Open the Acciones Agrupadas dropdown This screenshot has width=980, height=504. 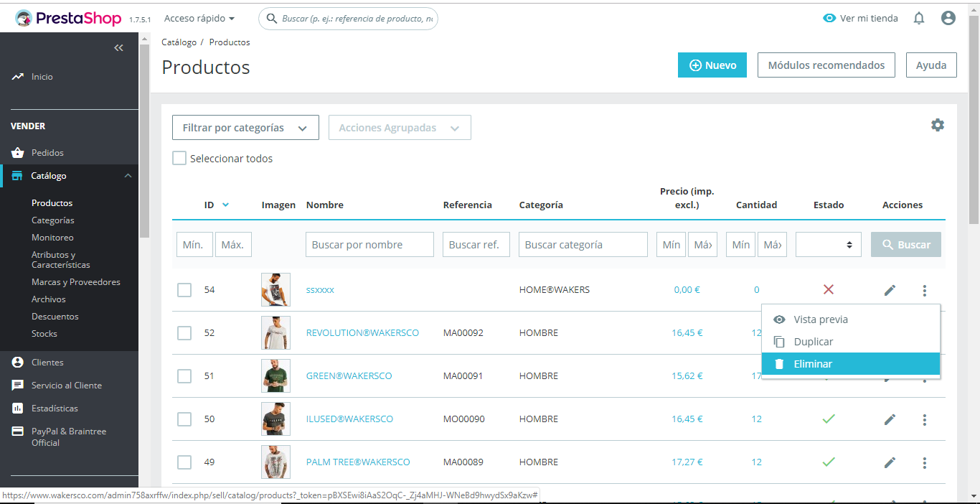(400, 128)
